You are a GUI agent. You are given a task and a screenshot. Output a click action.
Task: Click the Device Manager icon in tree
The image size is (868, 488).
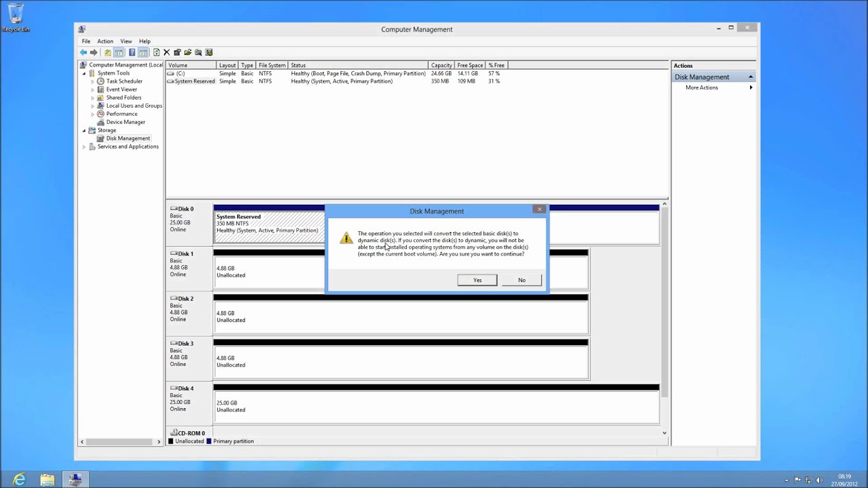pyautogui.click(x=101, y=122)
